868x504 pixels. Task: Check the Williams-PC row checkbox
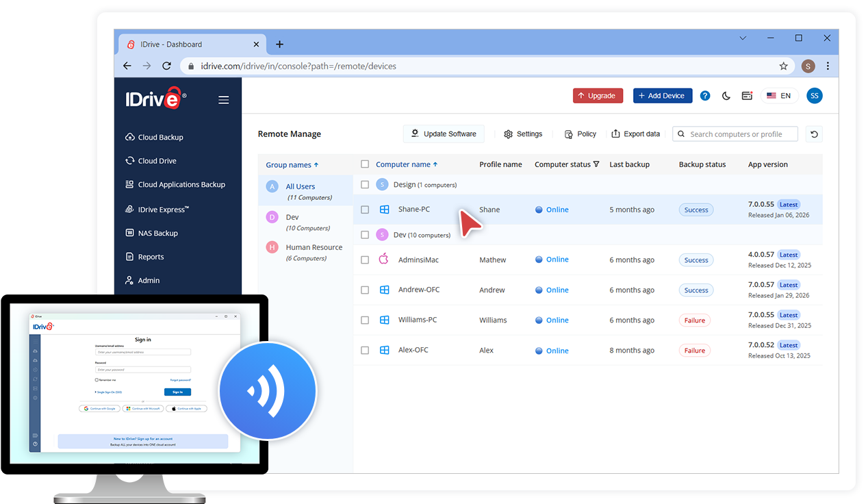[x=365, y=320]
